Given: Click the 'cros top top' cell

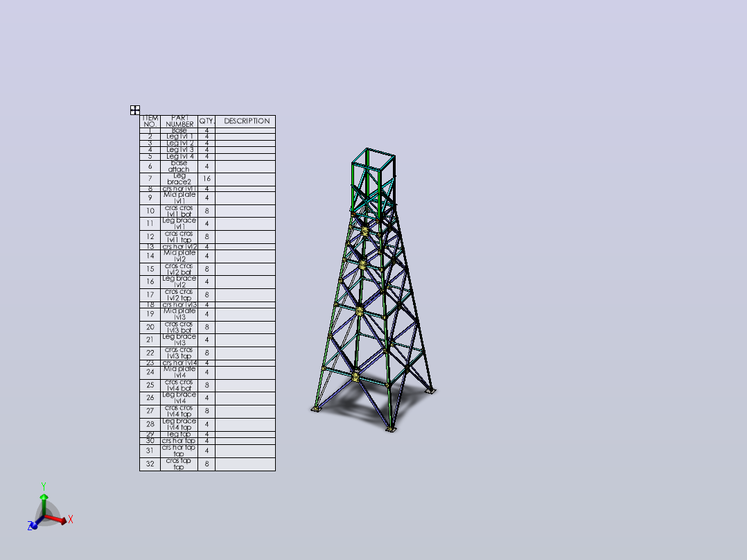Looking at the screenshot, I should coord(179,464).
